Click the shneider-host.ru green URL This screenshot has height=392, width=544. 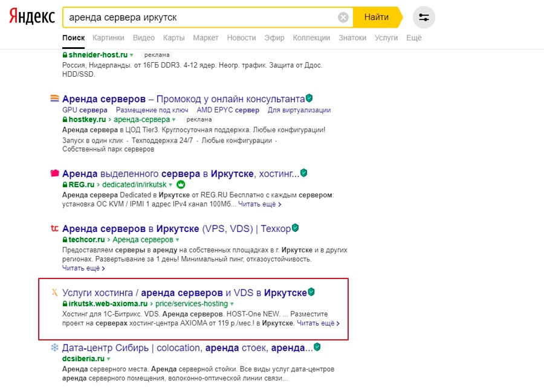98,55
